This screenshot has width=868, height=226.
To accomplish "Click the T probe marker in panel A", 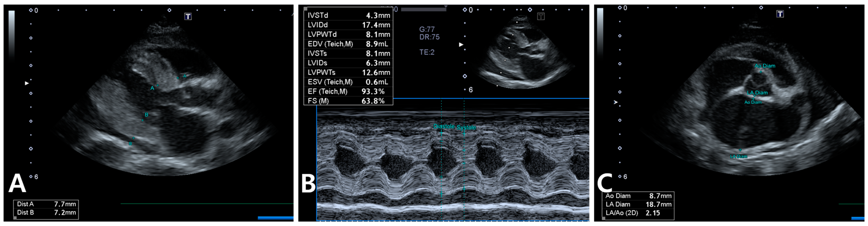I will (188, 16).
